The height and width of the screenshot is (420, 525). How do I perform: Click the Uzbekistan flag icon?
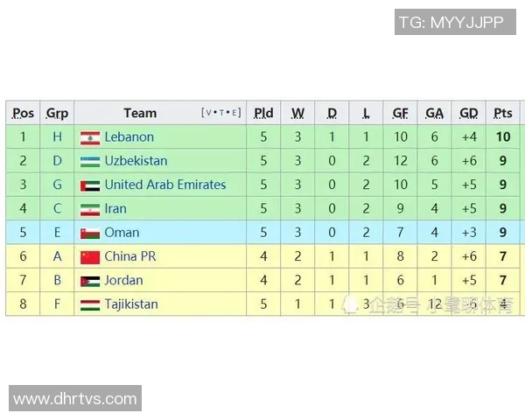[x=89, y=161]
